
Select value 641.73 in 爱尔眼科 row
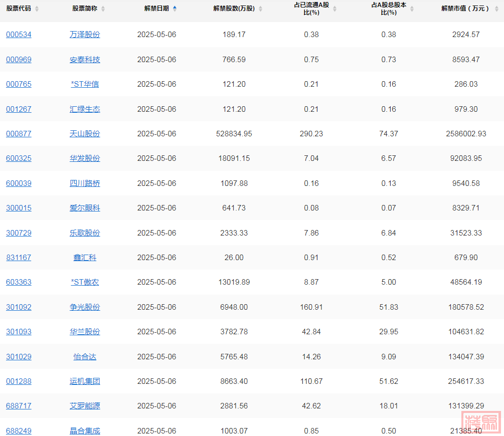pyautogui.click(x=234, y=208)
